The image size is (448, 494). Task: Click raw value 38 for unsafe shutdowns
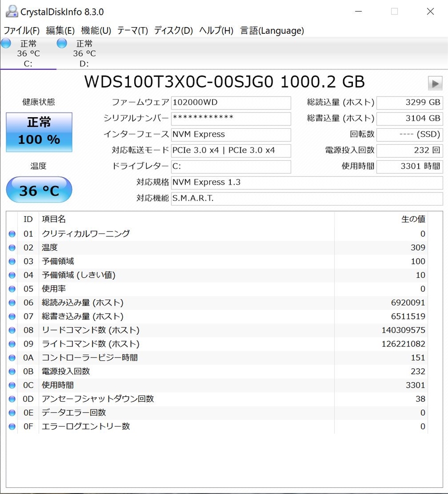(420, 399)
